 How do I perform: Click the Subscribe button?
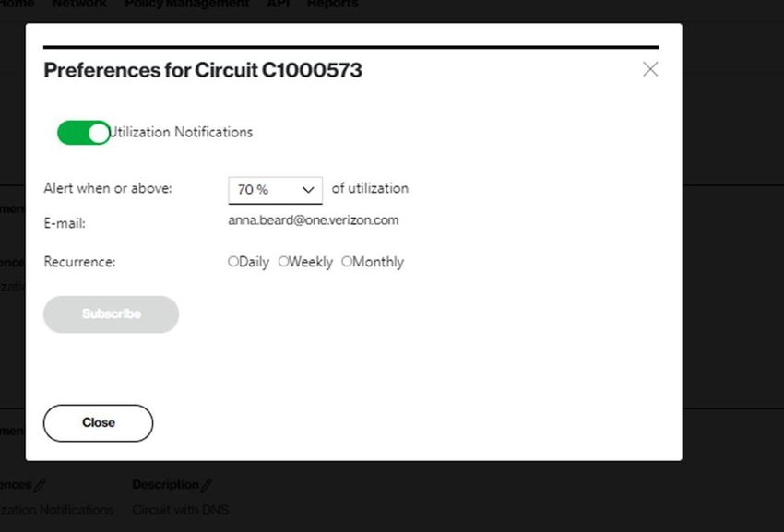[111, 314]
